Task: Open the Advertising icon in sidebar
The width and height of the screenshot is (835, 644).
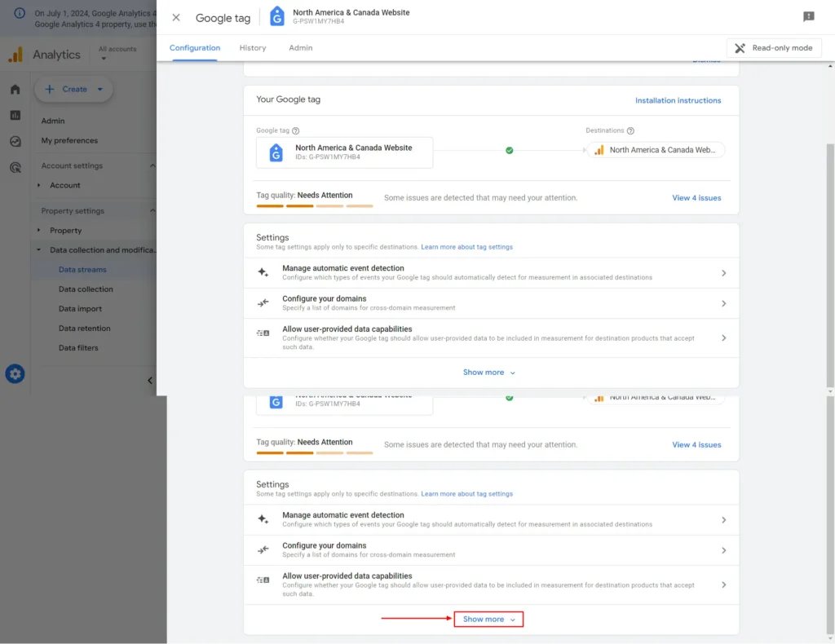Action: (x=15, y=168)
